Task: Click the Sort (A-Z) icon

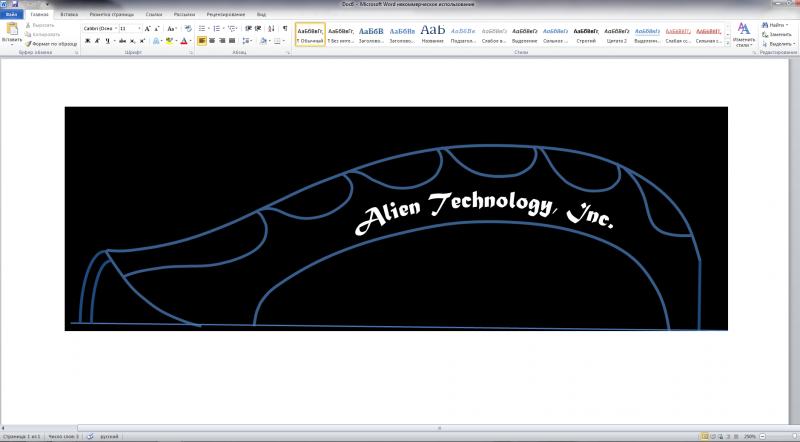Action: [271, 29]
